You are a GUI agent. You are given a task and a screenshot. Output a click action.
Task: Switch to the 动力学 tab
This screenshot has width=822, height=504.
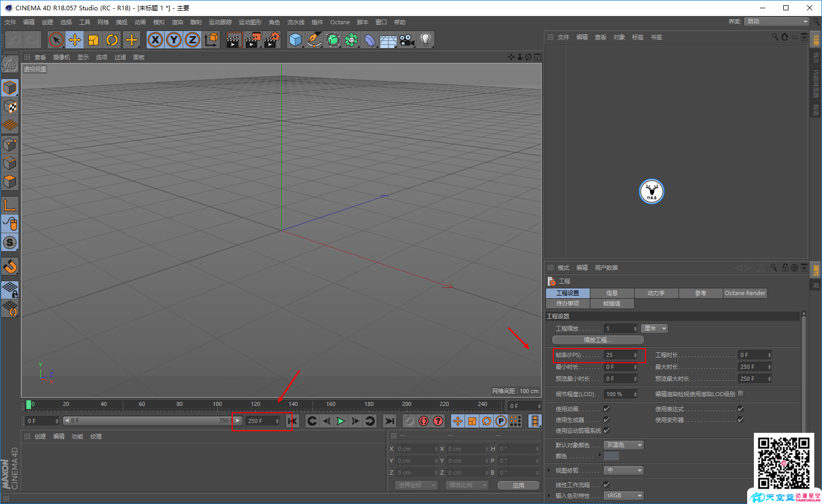(656, 293)
